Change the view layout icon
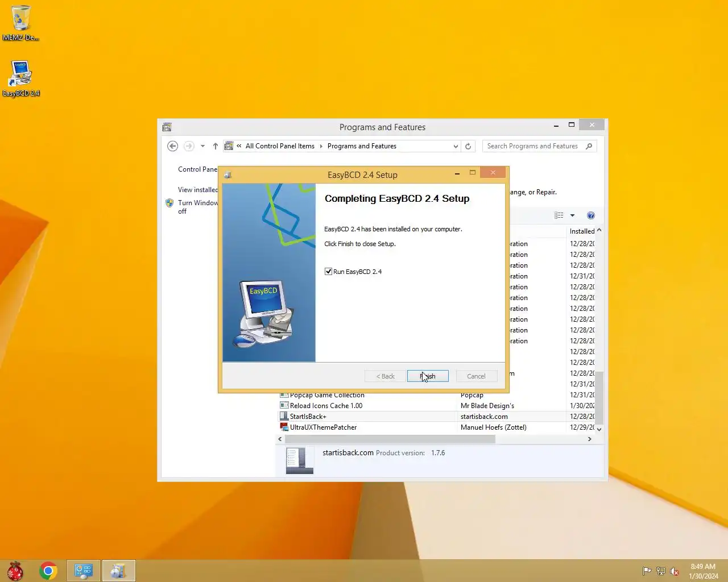Image resolution: width=728 pixels, height=582 pixels. tap(559, 215)
